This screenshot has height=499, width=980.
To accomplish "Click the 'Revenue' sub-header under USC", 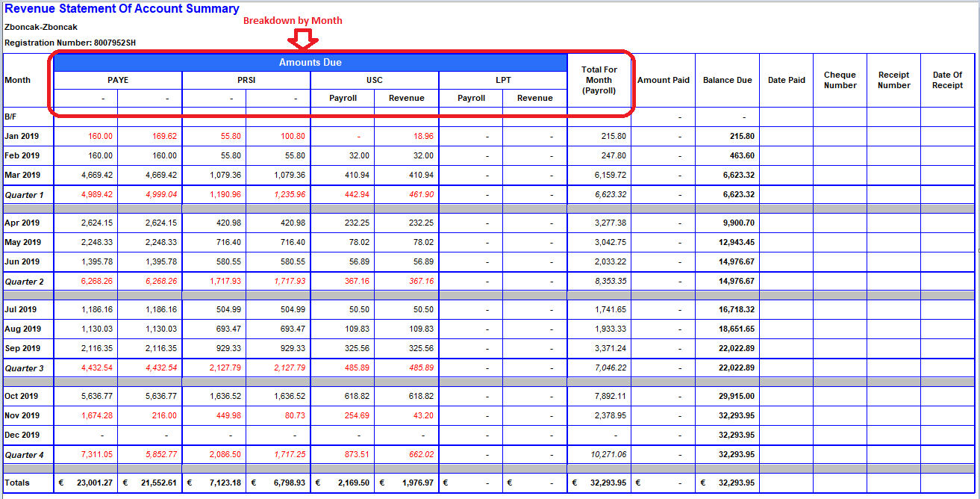I will (407, 98).
